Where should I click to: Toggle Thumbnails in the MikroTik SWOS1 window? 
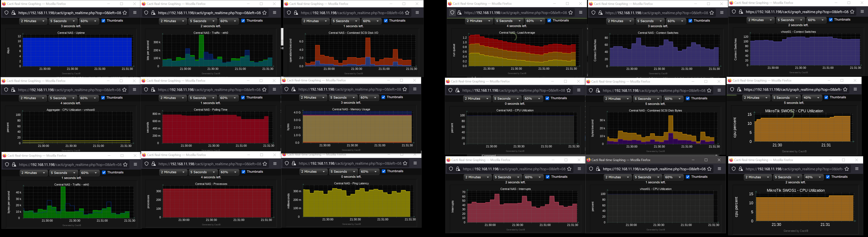(828, 177)
